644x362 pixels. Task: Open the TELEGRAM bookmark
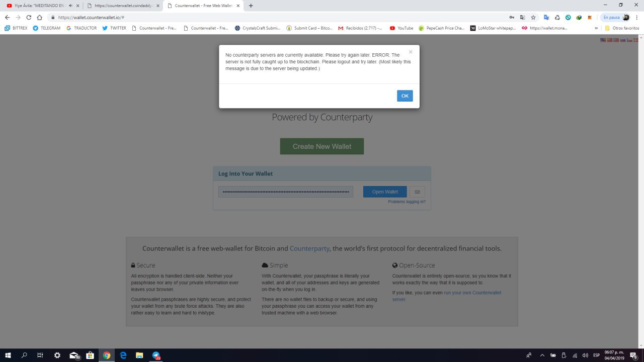tap(46, 28)
